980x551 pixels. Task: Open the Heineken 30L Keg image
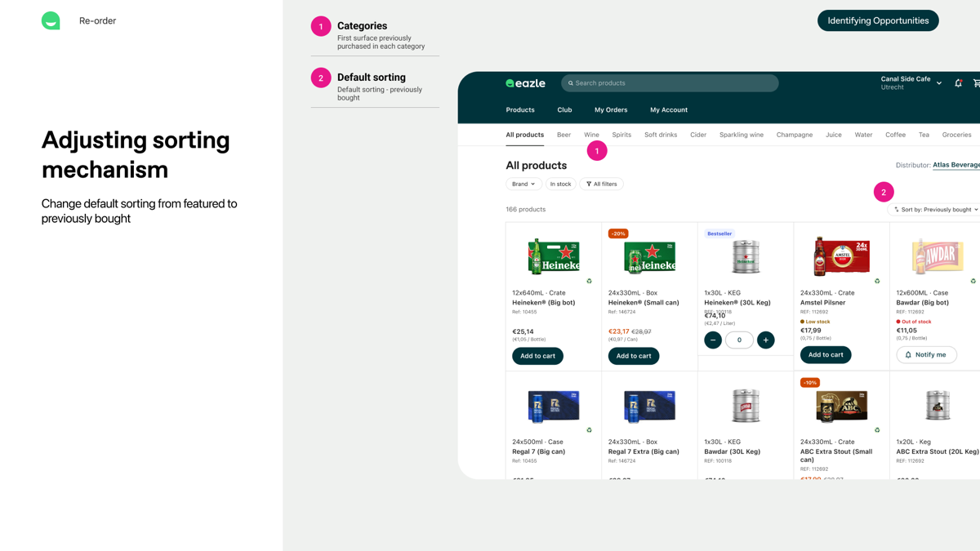pos(746,256)
